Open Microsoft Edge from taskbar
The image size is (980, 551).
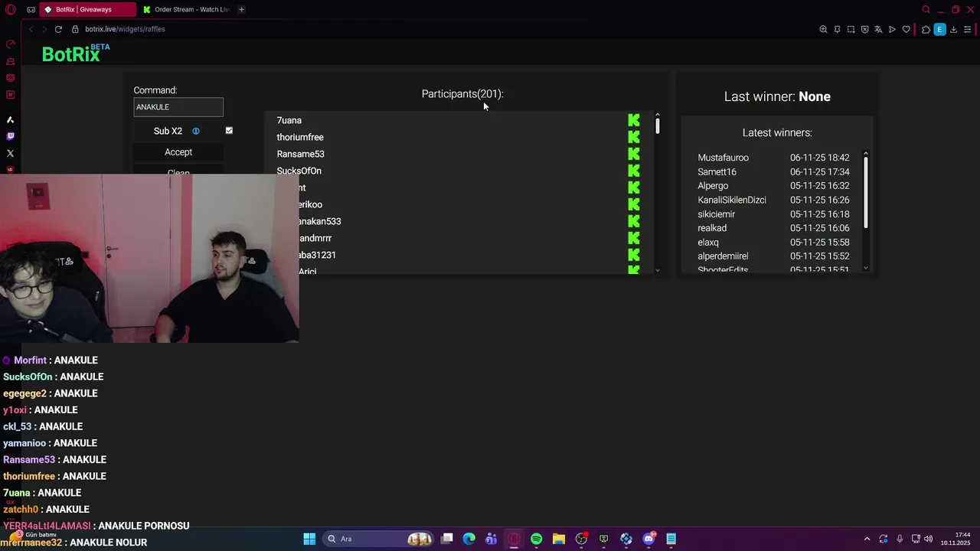469,539
